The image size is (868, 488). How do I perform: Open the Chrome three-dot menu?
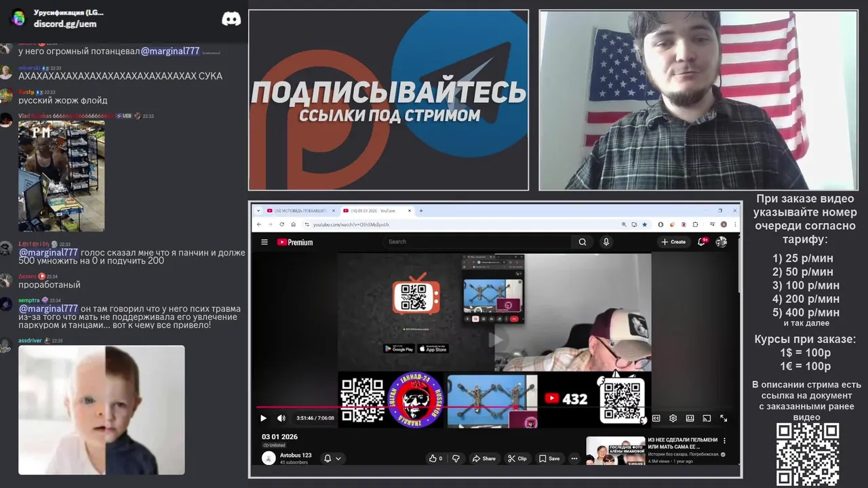pyautogui.click(x=734, y=224)
